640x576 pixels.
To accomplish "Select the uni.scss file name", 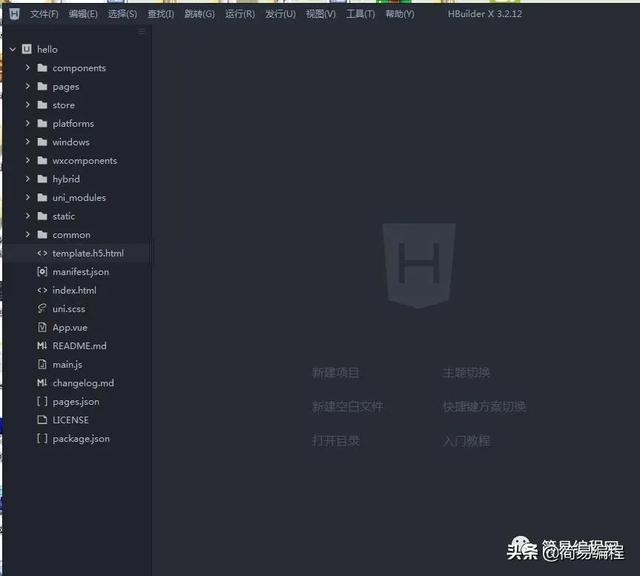I will 69,309.
